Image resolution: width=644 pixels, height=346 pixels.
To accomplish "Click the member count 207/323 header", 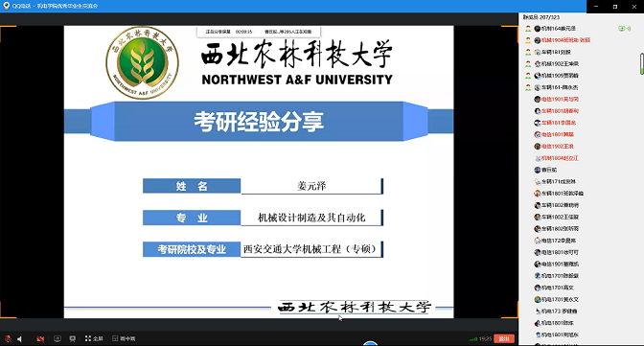I will (x=540, y=17).
